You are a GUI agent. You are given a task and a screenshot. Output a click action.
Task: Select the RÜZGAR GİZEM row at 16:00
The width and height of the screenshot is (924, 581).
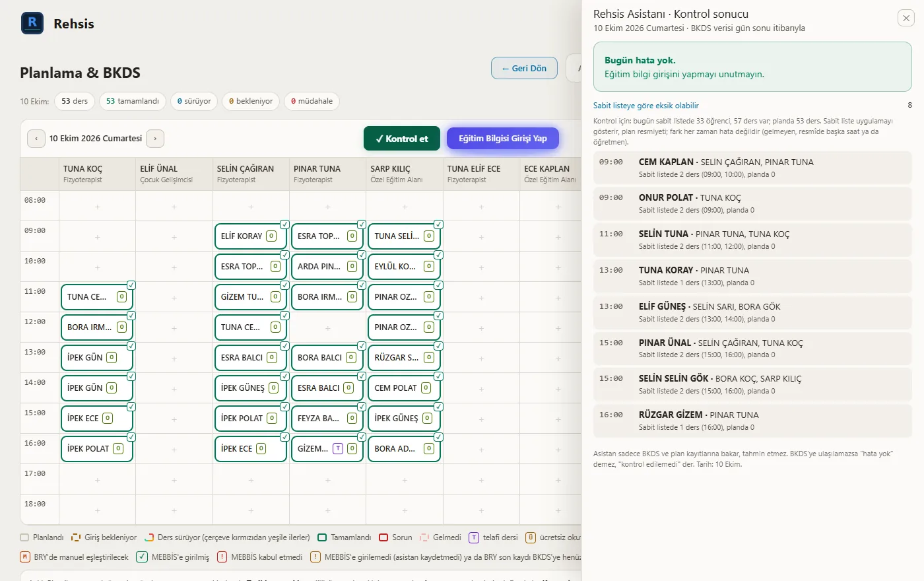(752, 421)
